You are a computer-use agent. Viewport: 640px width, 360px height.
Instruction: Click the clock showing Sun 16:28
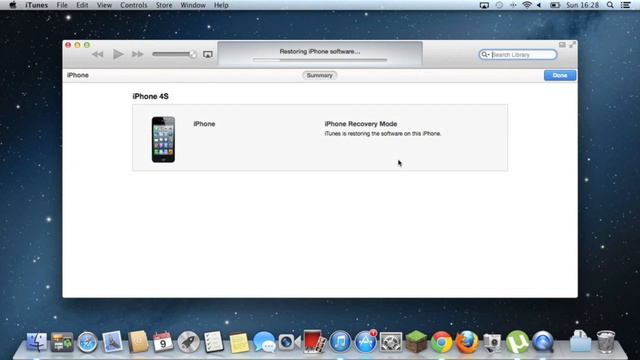point(582,5)
